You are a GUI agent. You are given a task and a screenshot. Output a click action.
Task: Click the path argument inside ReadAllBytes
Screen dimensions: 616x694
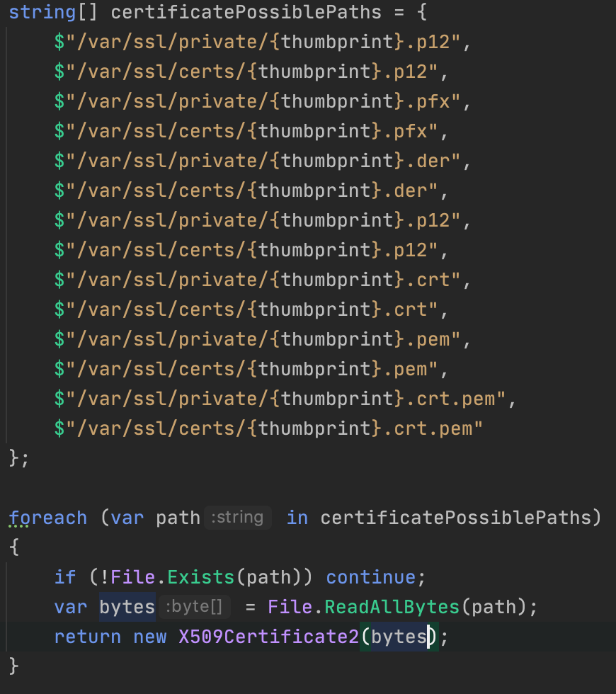click(494, 607)
